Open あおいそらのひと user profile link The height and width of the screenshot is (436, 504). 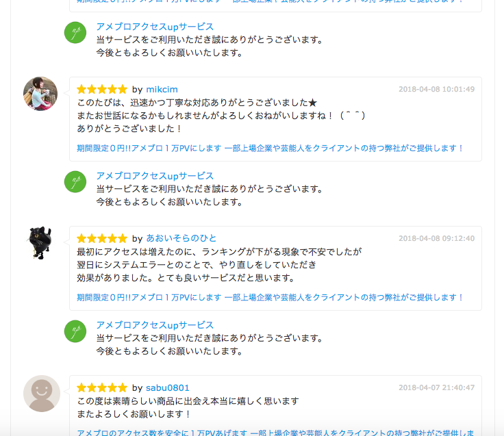pos(181,238)
